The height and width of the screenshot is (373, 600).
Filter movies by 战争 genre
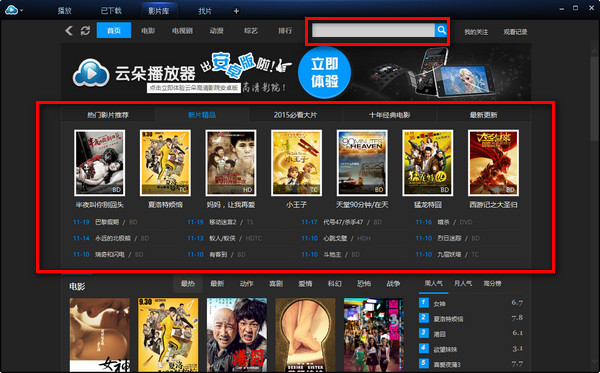(393, 283)
